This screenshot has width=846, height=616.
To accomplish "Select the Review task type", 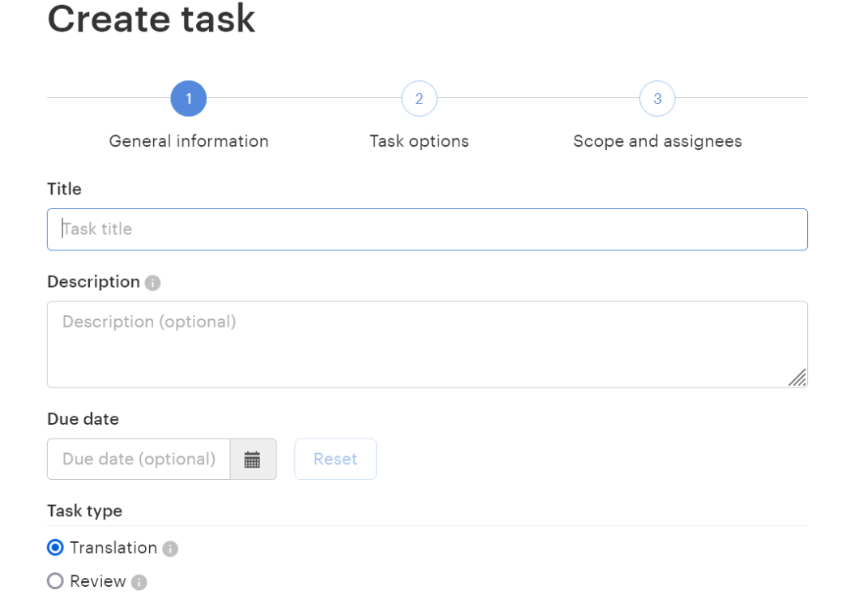I will click(x=55, y=581).
